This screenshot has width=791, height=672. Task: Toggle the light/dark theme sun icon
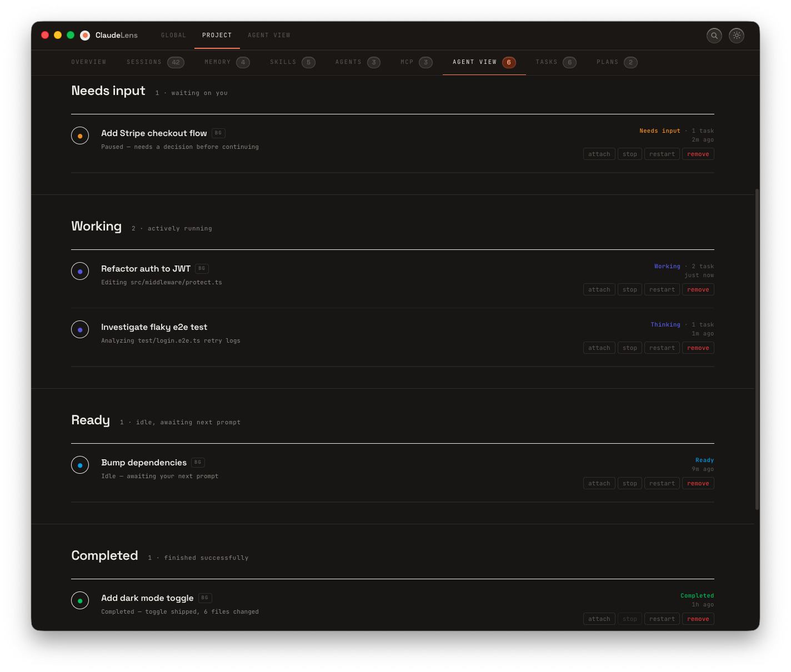[737, 36]
